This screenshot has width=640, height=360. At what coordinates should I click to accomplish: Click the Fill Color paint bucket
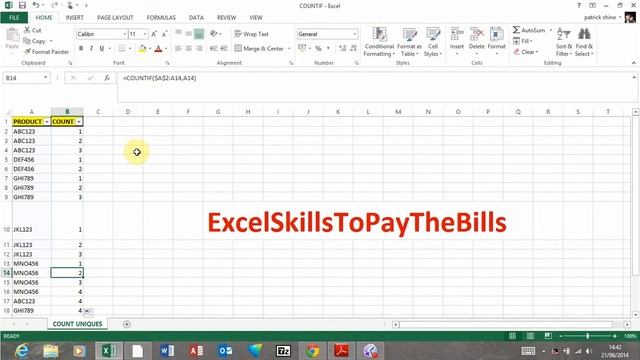pyautogui.click(x=142, y=49)
